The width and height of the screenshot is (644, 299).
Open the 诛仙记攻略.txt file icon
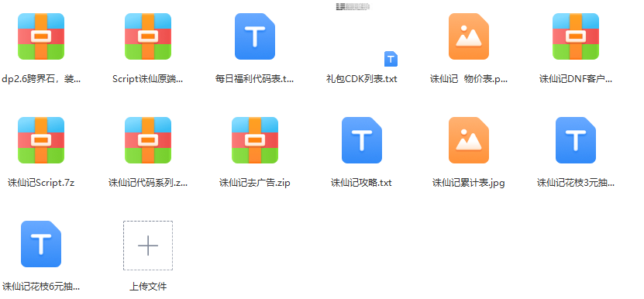point(362,140)
